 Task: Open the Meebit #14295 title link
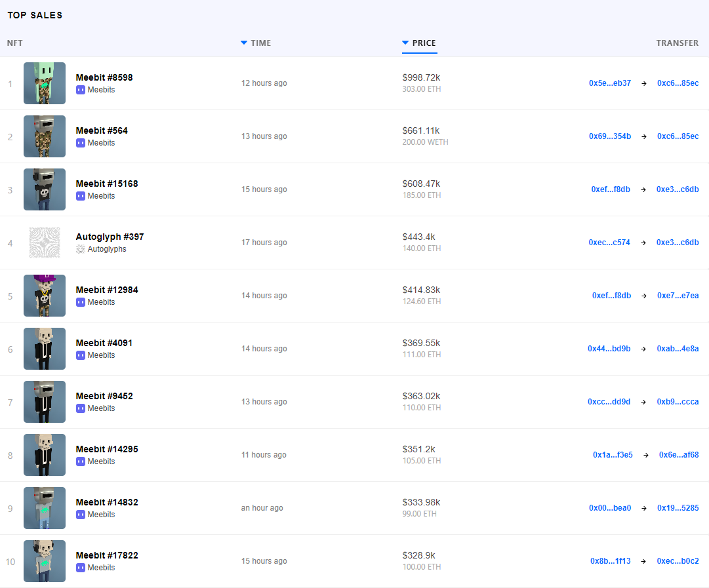(x=107, y=449)
